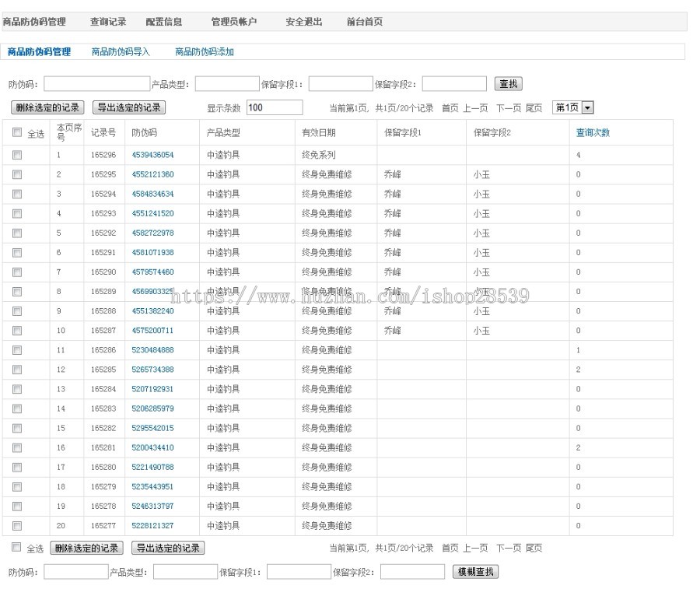Open anti-counterfeit code 4579574460
The width and height of the screenshot is (700, 589).
pyautogui.click(x=152, y=272)
